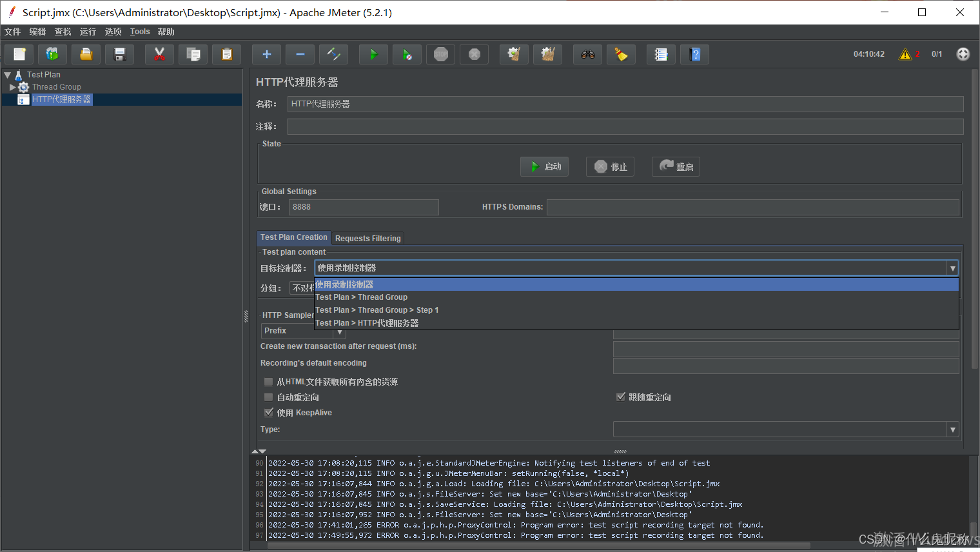Expand the Thread Group tree node arrow
Screen dimensions: 980x552
(12, 87)
